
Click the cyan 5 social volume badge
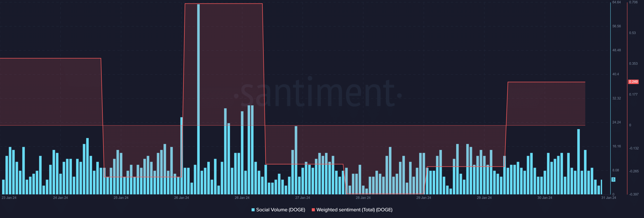(x=613, y=180)
